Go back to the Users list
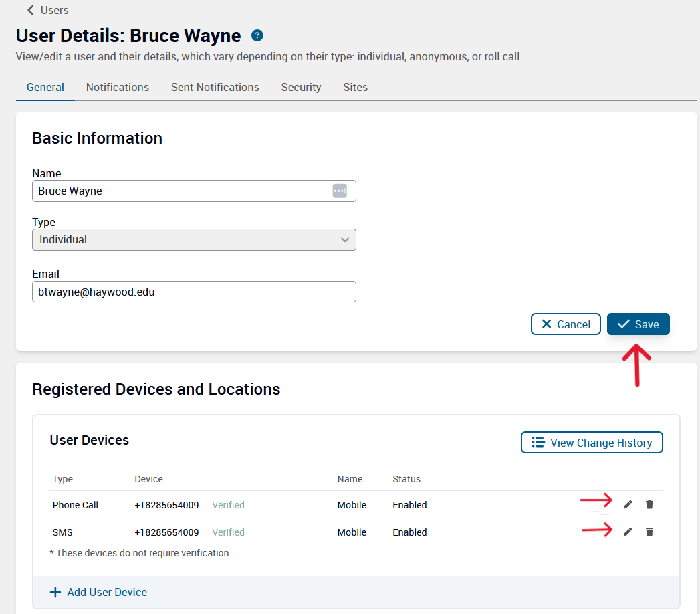The width and height of the screenshot is (700, 614). click(x=47, y=10)
